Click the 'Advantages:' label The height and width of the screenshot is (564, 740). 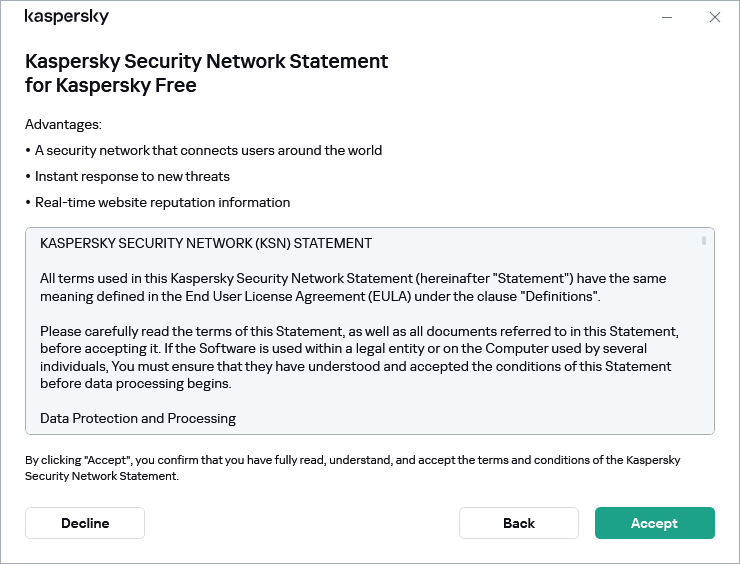[x=63, y=125]
